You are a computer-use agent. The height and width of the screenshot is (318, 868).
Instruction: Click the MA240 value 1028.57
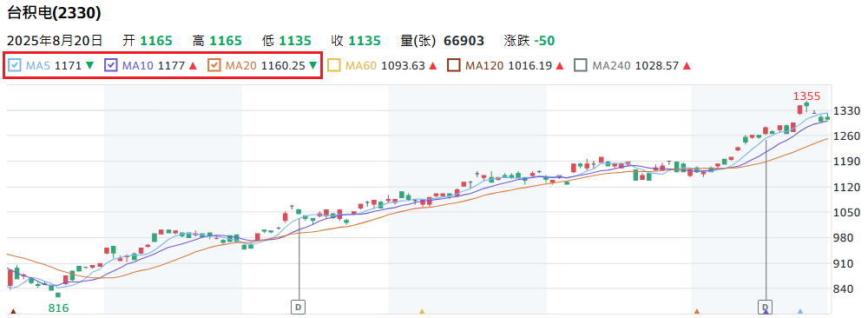click(x=656, y=65)
